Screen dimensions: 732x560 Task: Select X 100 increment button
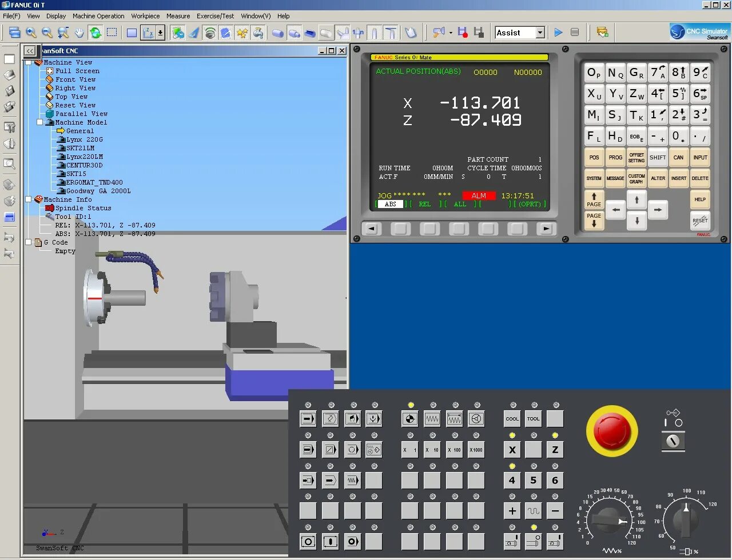point(454,450)
